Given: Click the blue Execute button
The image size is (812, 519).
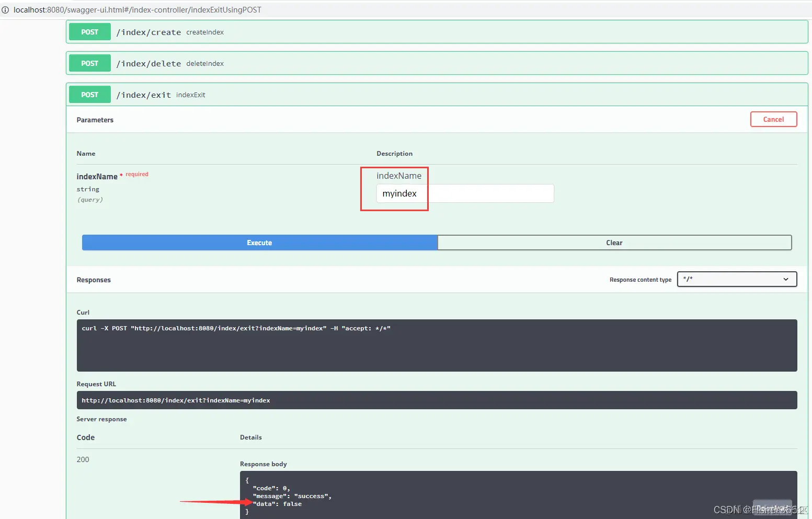Looking at the screenshot, I should [x=259, y=243].
